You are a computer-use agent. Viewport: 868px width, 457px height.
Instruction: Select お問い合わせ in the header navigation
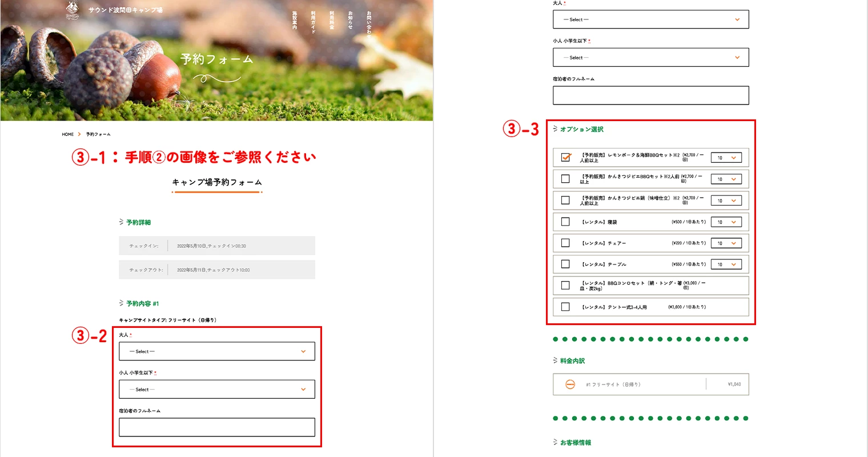click(369, 23)
